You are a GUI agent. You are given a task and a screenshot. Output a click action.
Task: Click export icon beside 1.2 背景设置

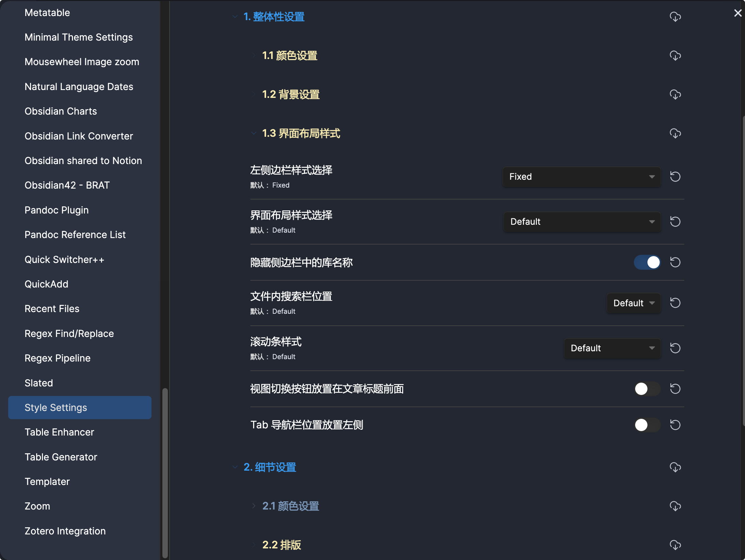(x=676, y=94)
